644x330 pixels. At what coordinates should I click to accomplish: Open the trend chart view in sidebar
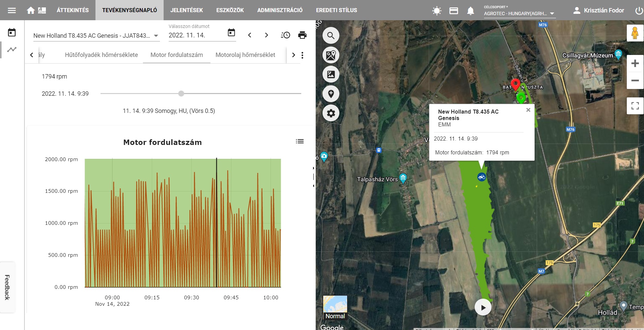(12, 50)
